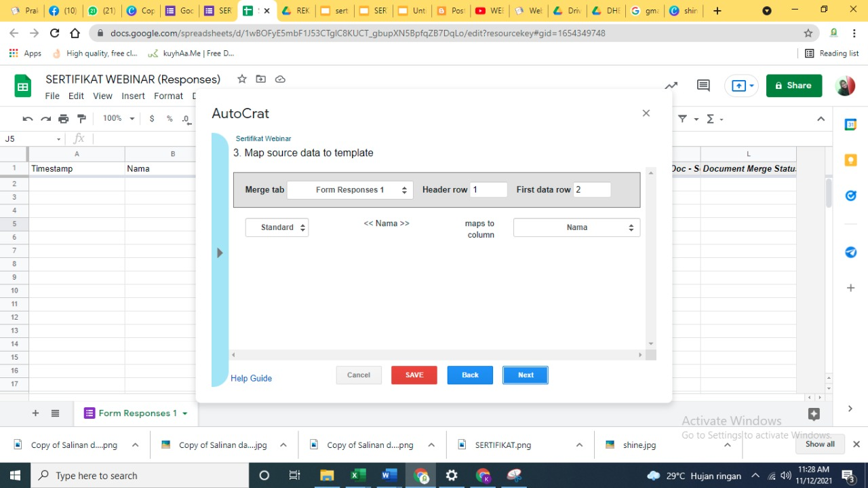Screen dimensions: 868x488
Task: Open the View menu
Action: (x=102, y=96)
